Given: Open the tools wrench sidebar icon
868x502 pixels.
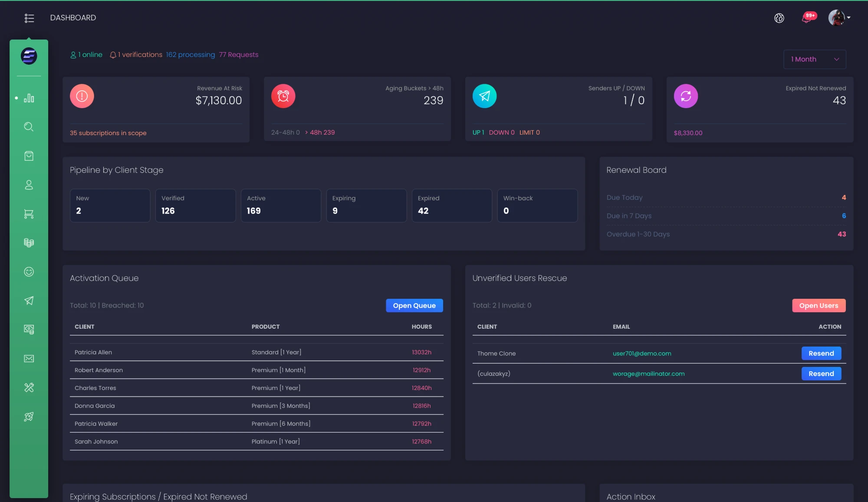Looking at the screenshot, I should 29,388.
